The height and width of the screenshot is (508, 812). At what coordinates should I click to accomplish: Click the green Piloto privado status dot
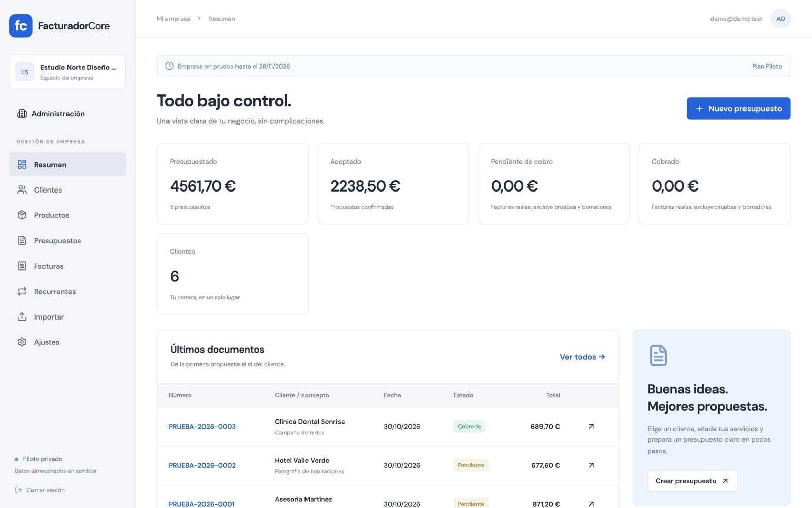[16, 459]
